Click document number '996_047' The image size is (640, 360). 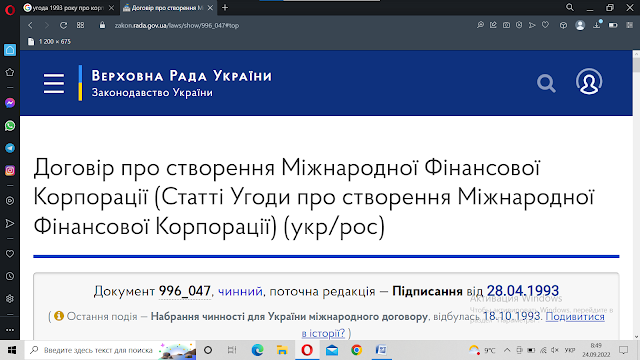[184, 291]
